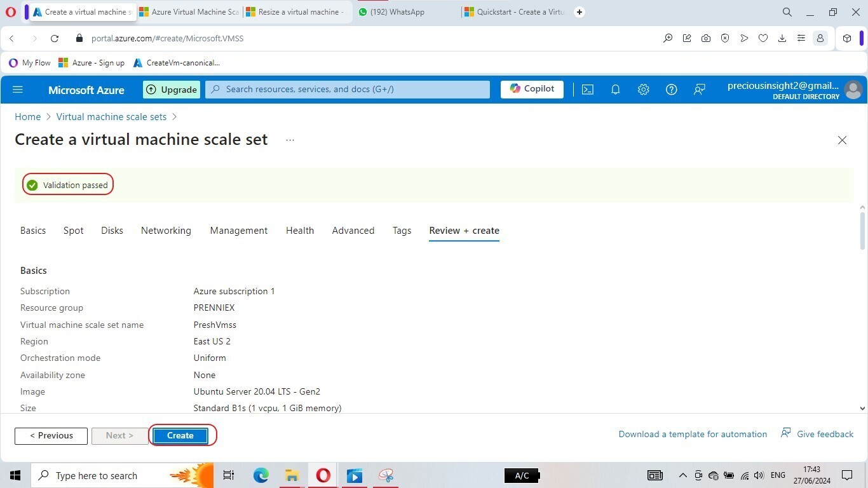Open the Opera menu logo
This screenshot has height=488, width=868.
pos(10,11)
